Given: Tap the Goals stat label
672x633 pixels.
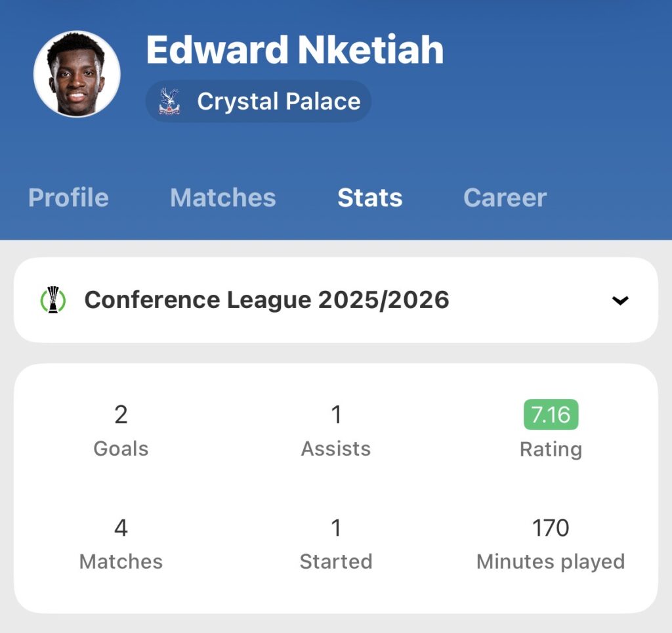Looking at the screenshot, I should (121, 448).
